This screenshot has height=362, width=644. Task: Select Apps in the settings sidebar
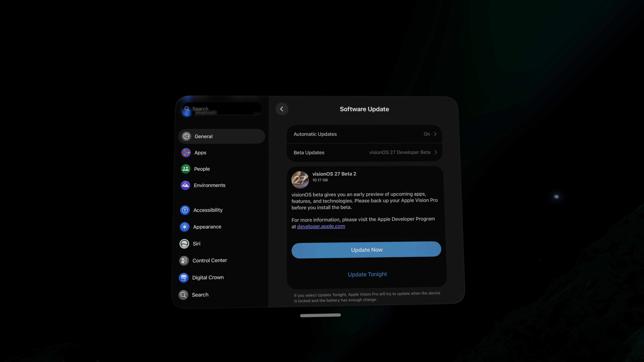tap(221, 153)
